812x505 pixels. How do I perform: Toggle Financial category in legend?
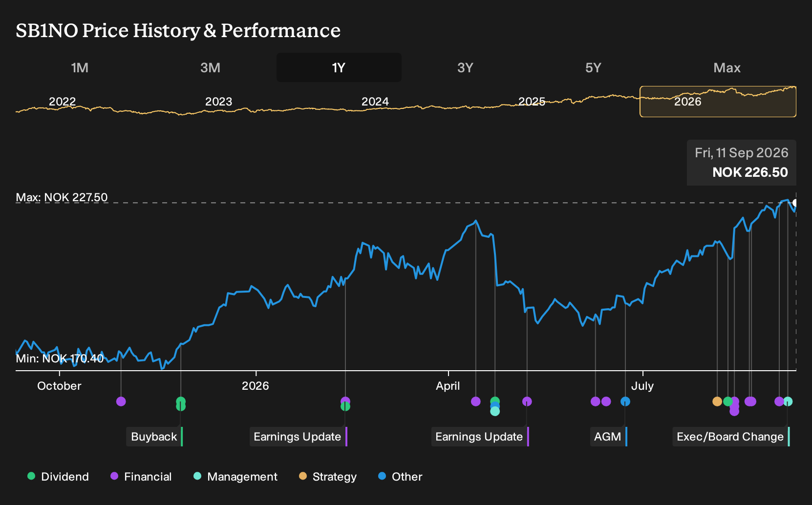[141, 477]
